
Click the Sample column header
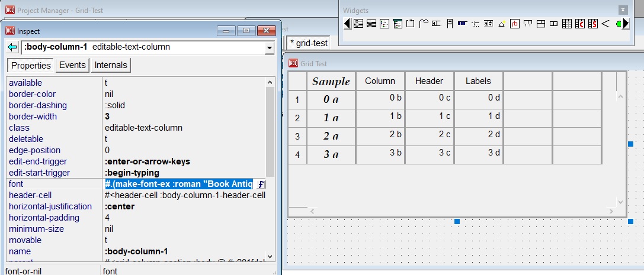(331, 82)
